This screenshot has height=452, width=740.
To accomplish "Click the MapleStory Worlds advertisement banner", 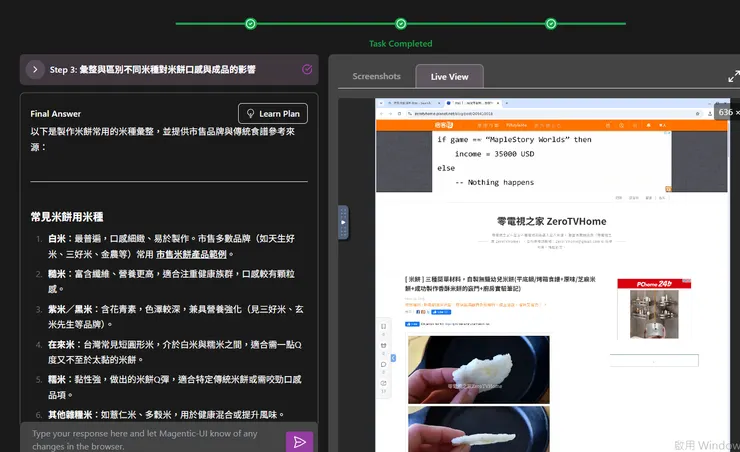I will coord(552,161).
